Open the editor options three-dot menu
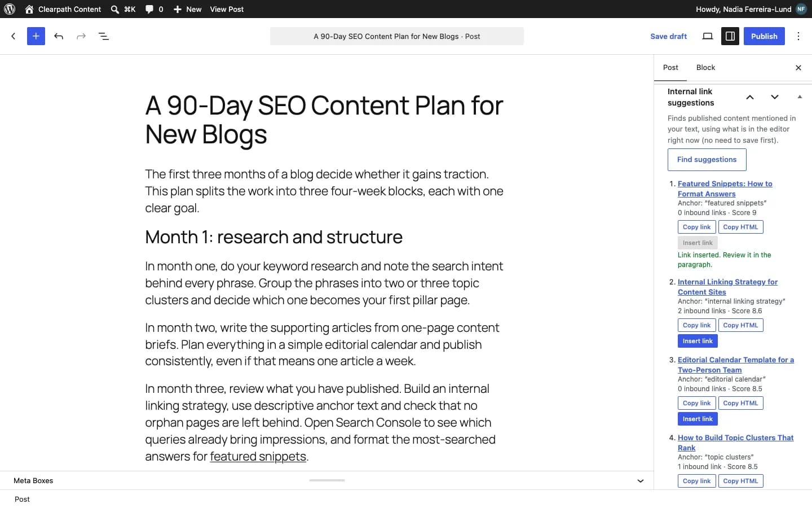This screenshot has width=812, height=508. 798,36
